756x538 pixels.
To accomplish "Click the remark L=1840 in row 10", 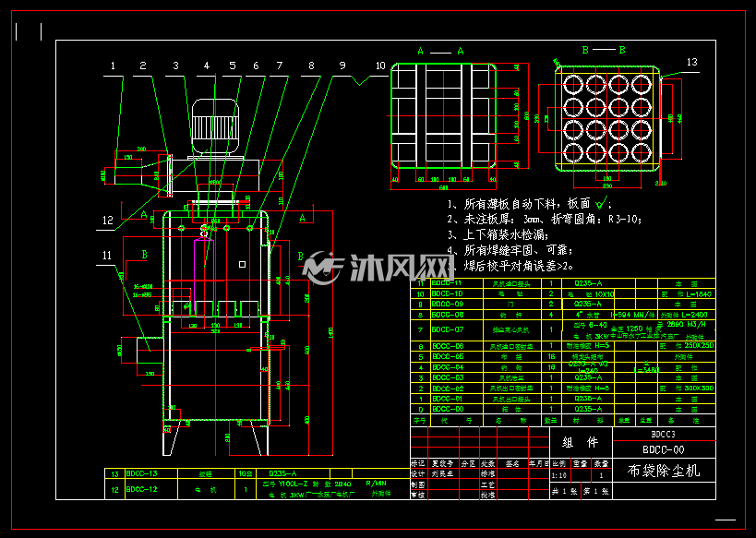I will [697, 293].
